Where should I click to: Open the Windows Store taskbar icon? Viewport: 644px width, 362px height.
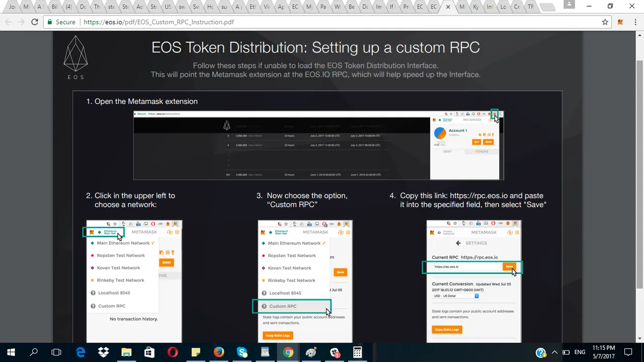[x=149, y=352]
